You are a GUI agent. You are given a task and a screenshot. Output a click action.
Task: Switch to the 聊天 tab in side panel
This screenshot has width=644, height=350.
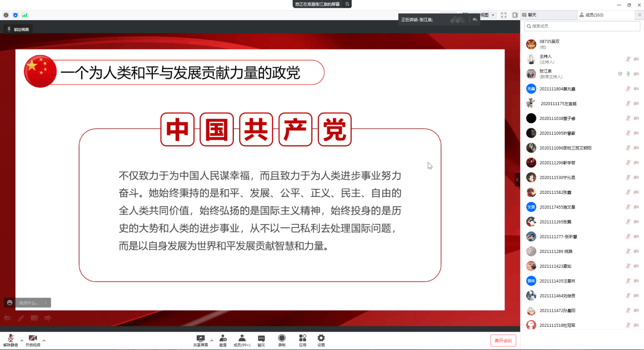(x=549, y=15)
